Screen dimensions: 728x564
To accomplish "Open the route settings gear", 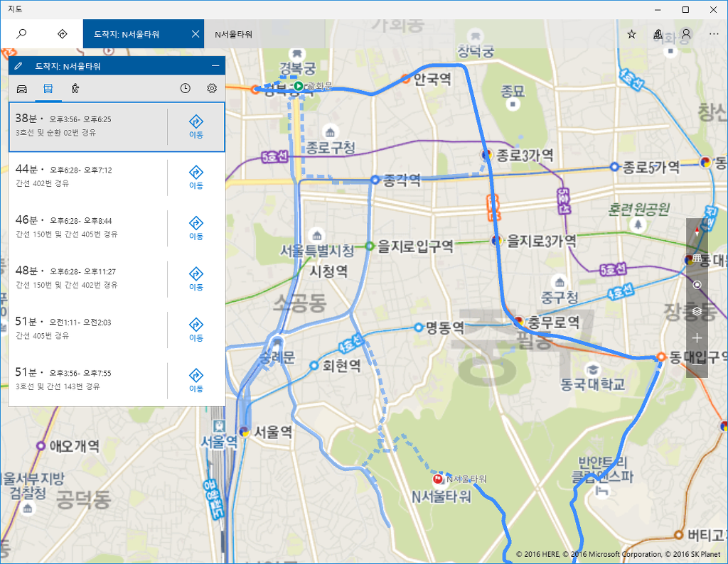I will [210, 88].
